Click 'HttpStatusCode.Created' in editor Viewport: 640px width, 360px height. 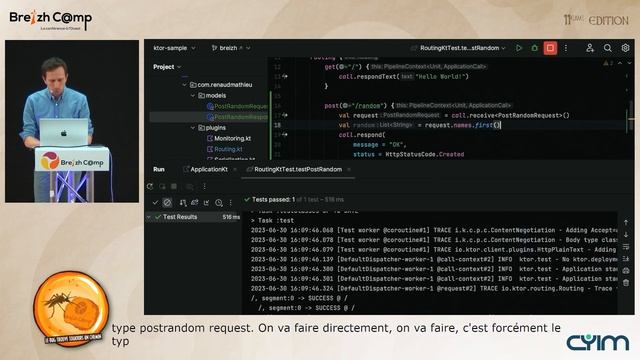tap(424, 154)
